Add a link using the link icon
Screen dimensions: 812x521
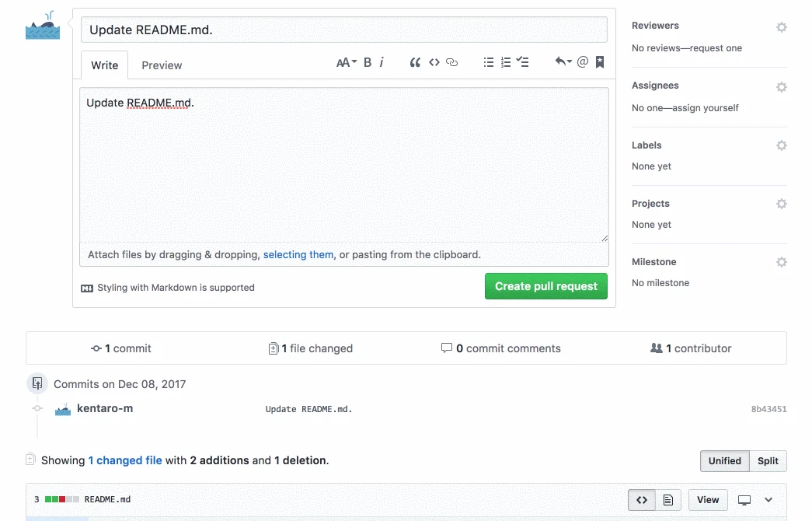[x=452, y=63]
